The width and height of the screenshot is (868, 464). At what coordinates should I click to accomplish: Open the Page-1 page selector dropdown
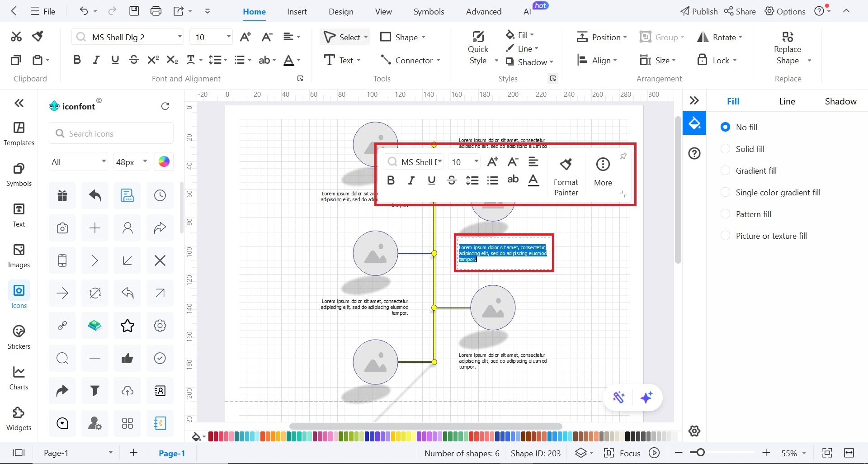point(110,453)
